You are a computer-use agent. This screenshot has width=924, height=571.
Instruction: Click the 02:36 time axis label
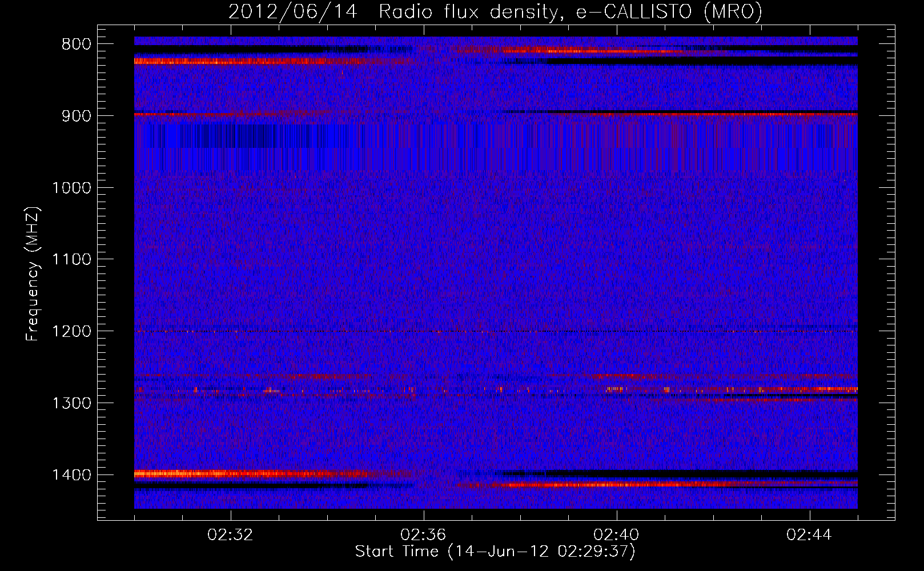(424, 535)
